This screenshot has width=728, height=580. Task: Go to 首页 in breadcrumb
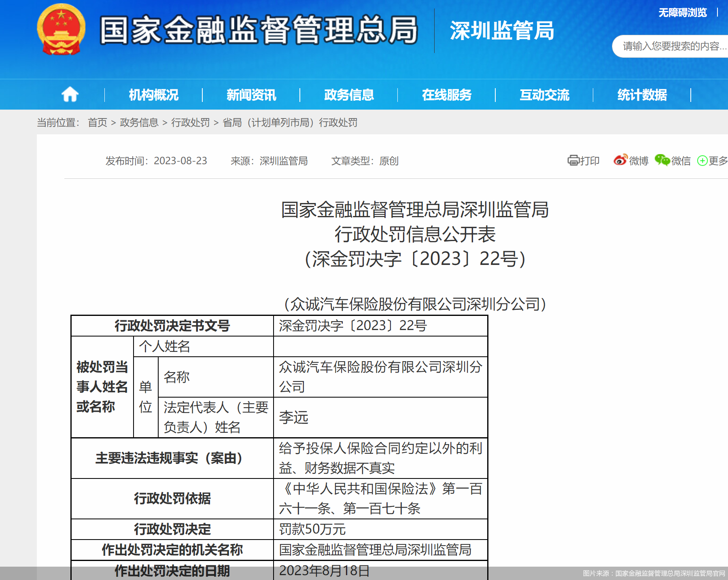(98, 123)
